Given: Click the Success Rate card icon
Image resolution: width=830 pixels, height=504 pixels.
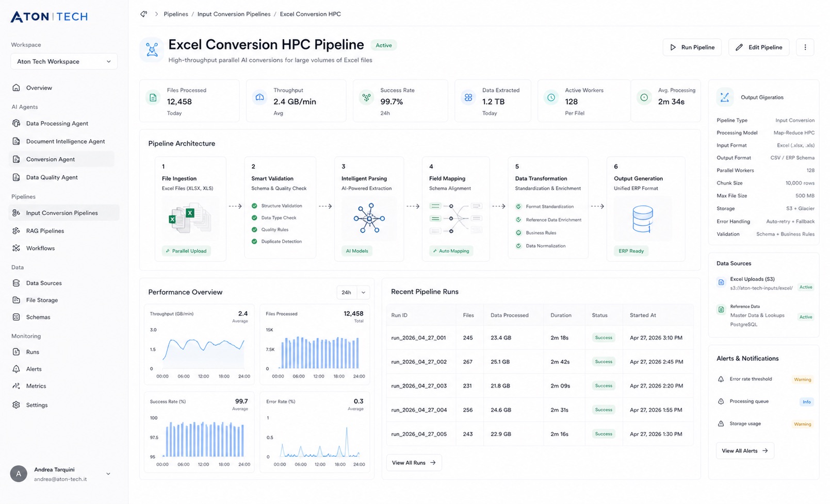Looking at the screenshot, I should click(366, 97).
